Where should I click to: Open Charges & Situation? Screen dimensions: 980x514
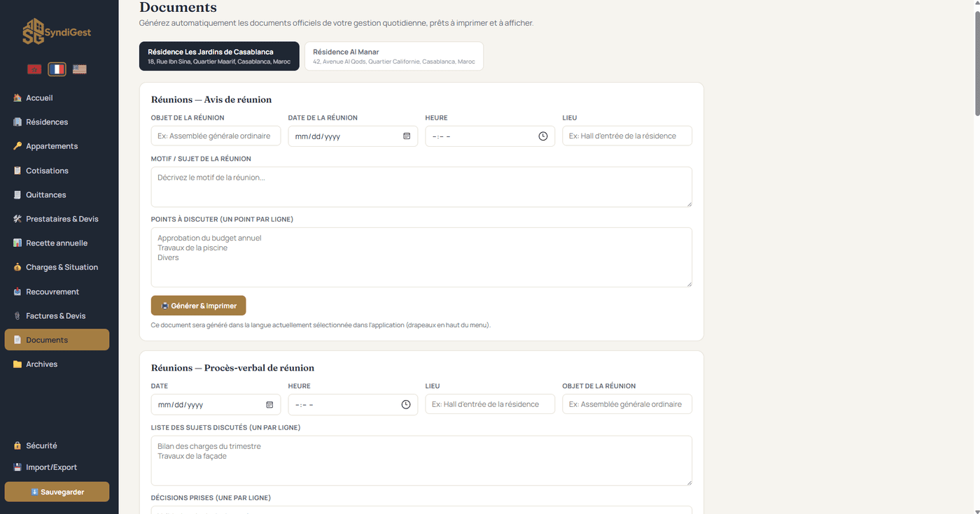pos(57,267)
